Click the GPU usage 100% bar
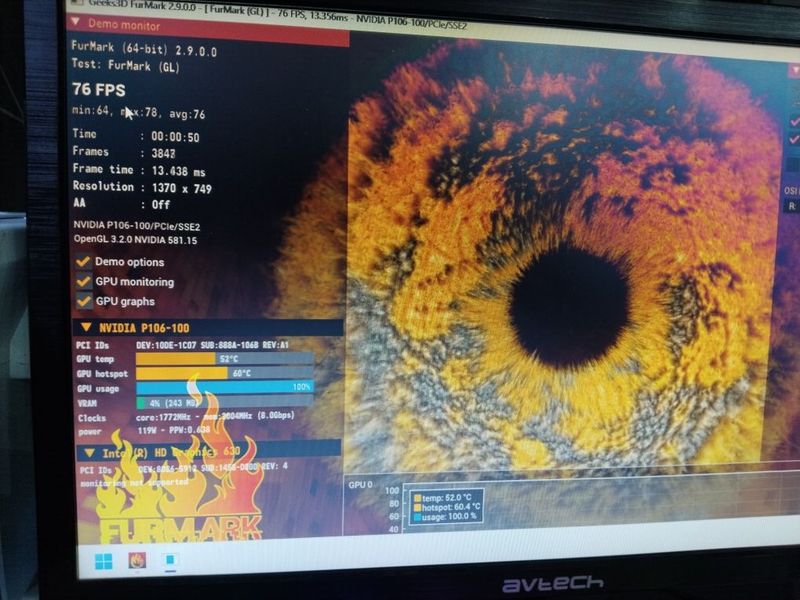 coord(224,387)
